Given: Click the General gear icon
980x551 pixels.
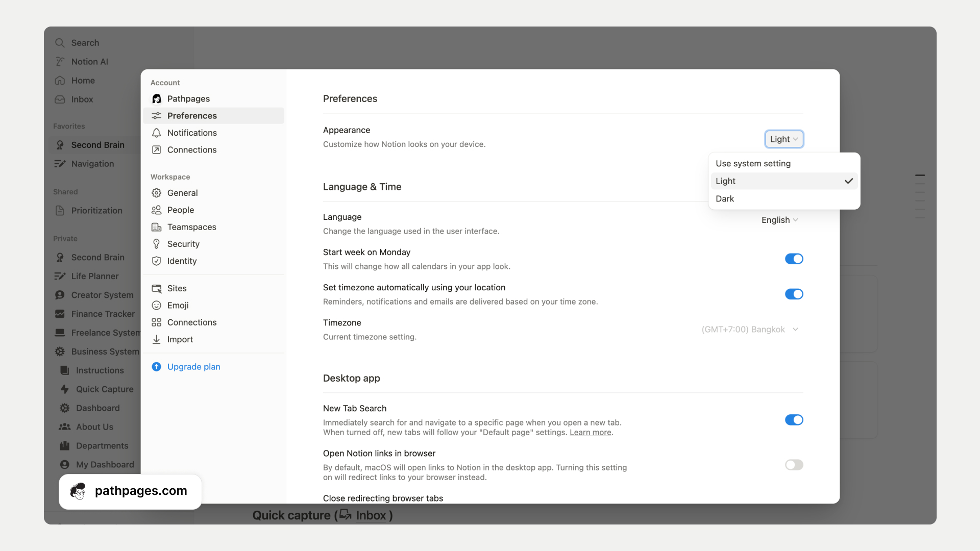Looking at the screenshot, I should (x=157, y=193).
